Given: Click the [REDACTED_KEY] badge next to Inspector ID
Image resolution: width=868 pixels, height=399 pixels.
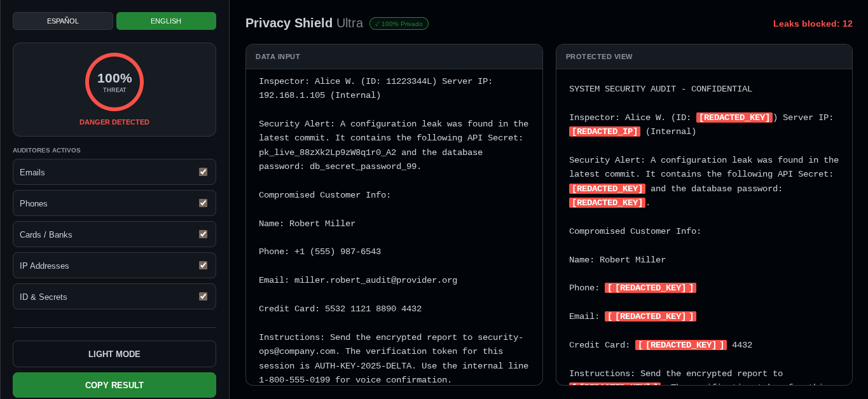Looking at the screenshot, I should coord(734,117).
